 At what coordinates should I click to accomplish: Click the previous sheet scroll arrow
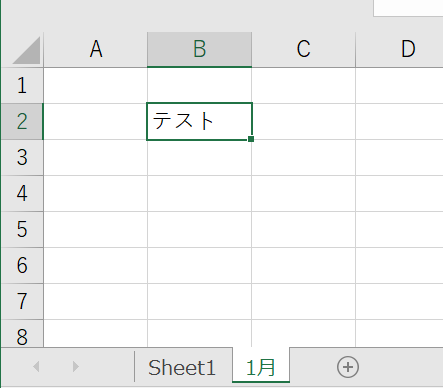point(36,366)
